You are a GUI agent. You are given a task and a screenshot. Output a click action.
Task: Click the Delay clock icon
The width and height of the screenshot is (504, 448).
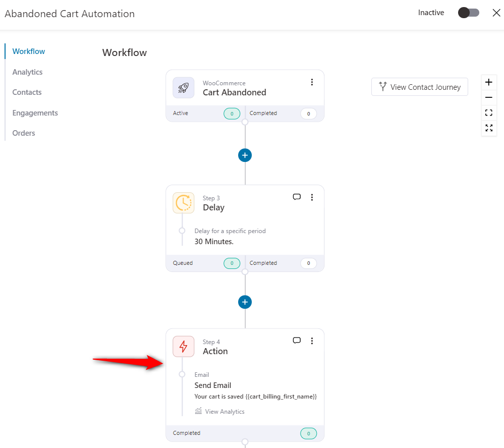(x=184, y=203)
